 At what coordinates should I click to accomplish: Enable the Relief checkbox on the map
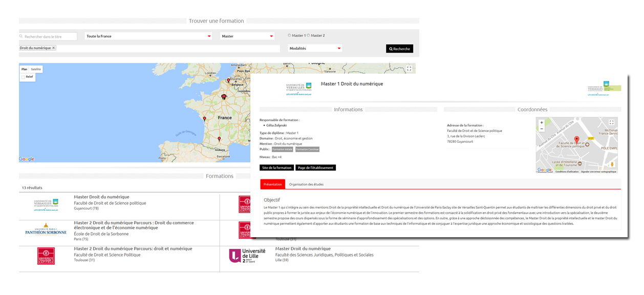(x=23, y=77)
